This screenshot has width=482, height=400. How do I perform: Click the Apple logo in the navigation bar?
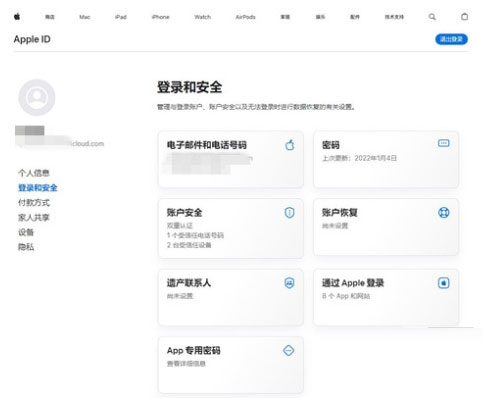coord(17,16)
